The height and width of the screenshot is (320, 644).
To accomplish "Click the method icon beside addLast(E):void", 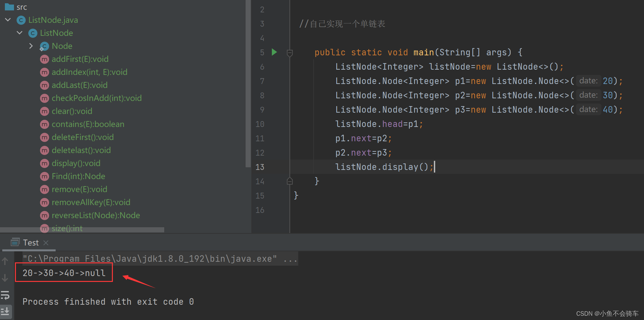I will 45,85.
